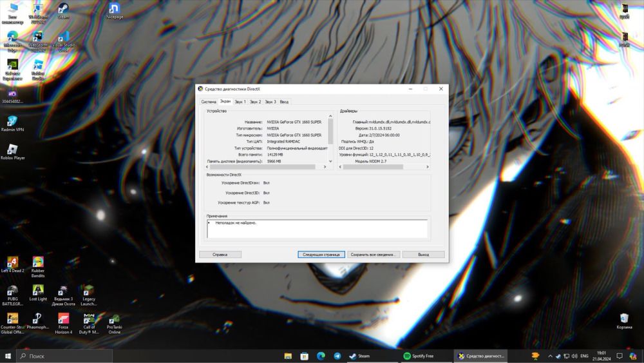The image size is (644, 363).
Task: Open the Phasmophobia shortcut
Action: point(38,322)
